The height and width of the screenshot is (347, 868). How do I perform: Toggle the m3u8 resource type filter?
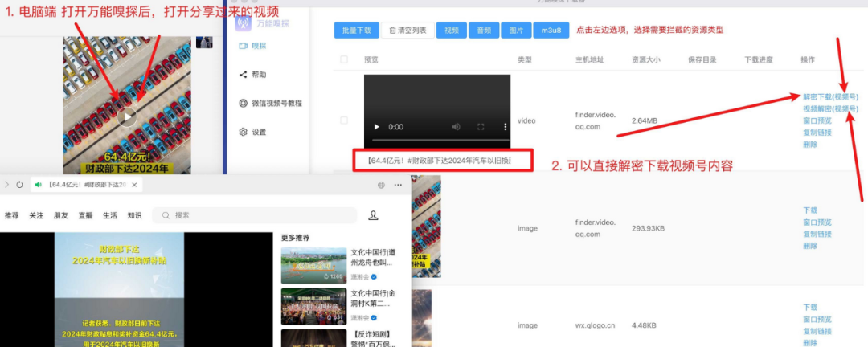pyautogui.click(x=551, y=31)
